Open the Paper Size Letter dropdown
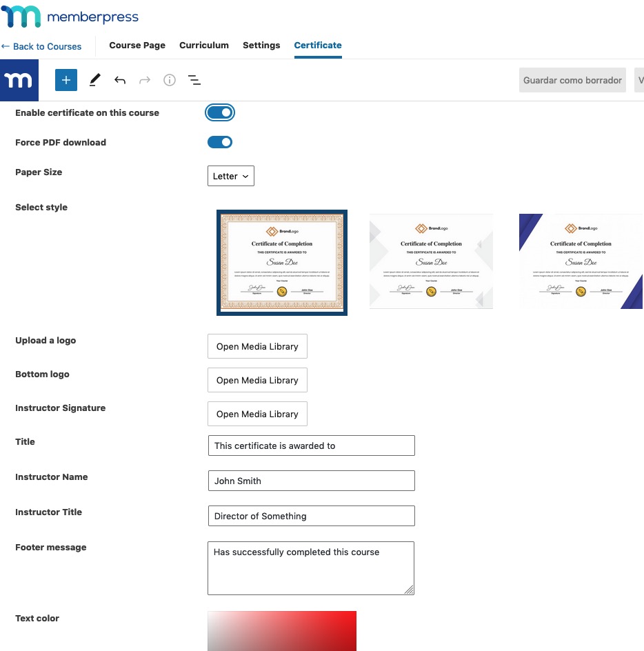Screen dimensions: 644x651 pyautogui.click(x=231, y=176)
